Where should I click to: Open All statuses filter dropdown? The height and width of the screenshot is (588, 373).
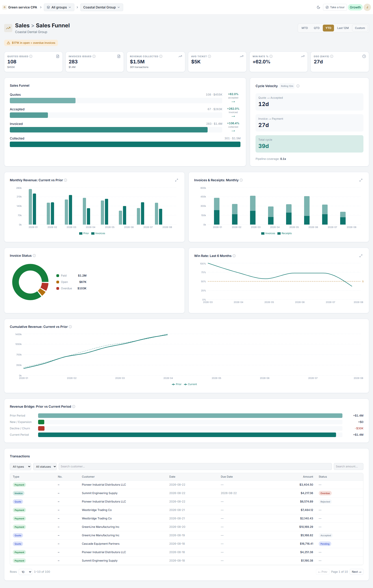pyautogui.click(x=45, y=467)
